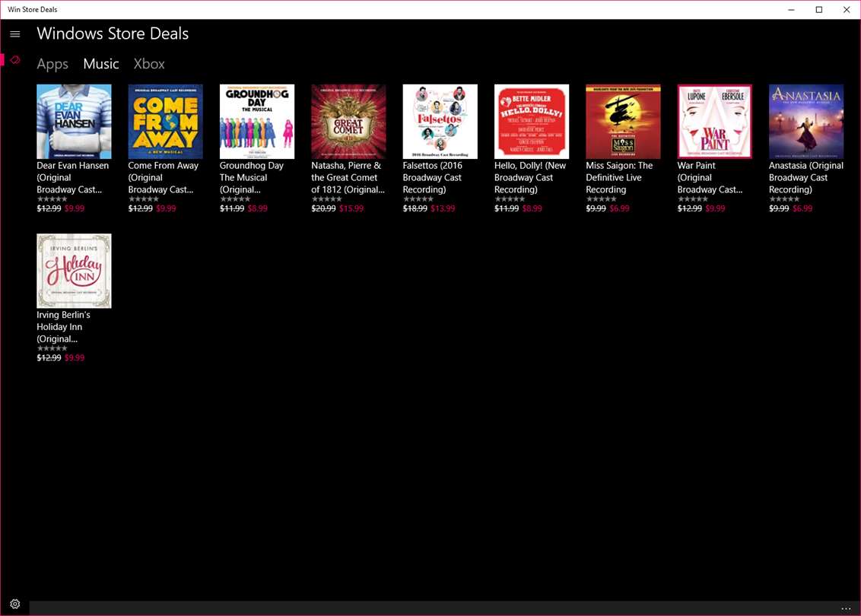The image size is (861, 616).
Task: Click Dear Evan Hansen title text
Action: point(73,177)
